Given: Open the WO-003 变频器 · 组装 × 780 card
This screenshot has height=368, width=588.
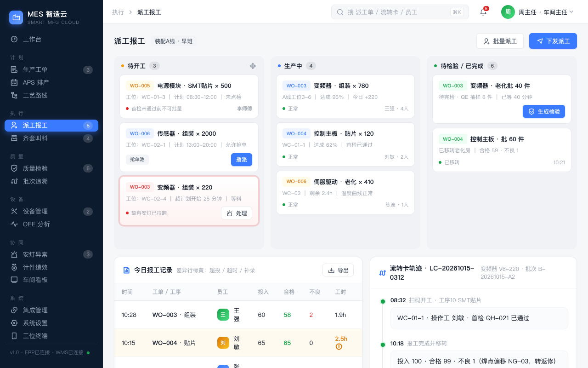Looking at the screenshot, I should point(345,97).
